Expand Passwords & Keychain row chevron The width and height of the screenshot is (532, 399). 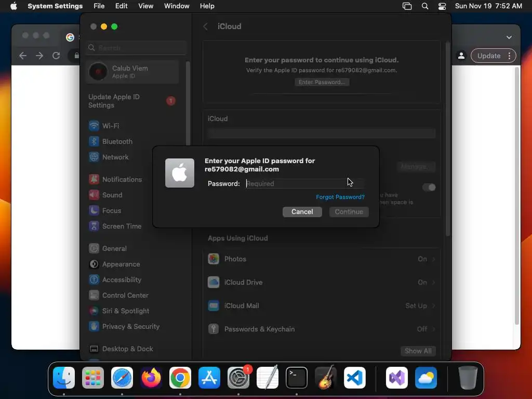tap(434, 329)
